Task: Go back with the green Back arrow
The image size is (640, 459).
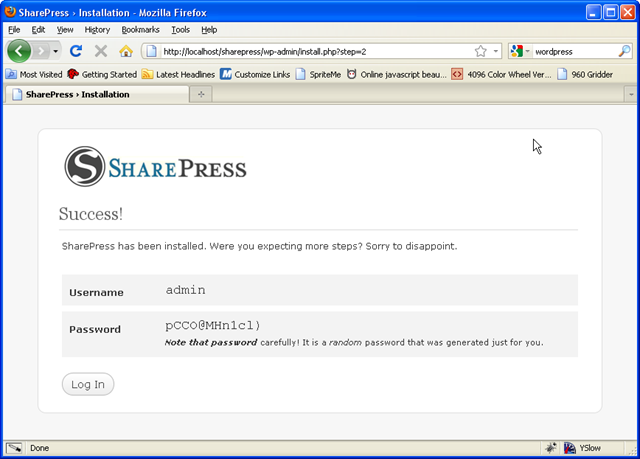Action: pyautogui.click(x=19, y=51)
